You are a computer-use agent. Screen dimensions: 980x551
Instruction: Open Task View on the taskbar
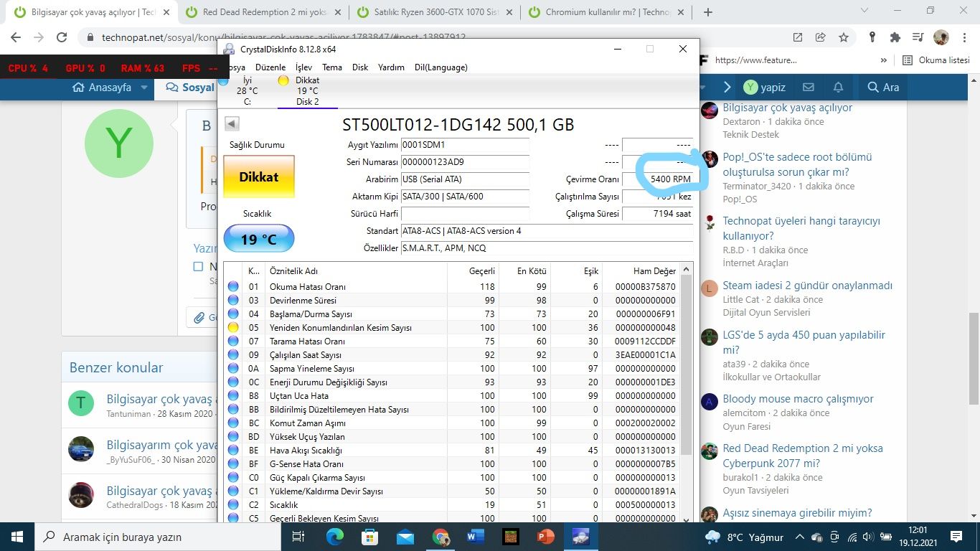(x=299, y=537)
